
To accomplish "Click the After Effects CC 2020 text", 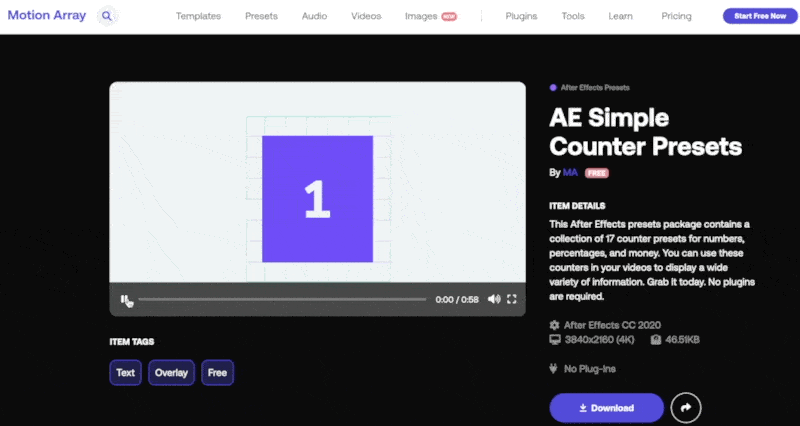I will tap(612, 325).
